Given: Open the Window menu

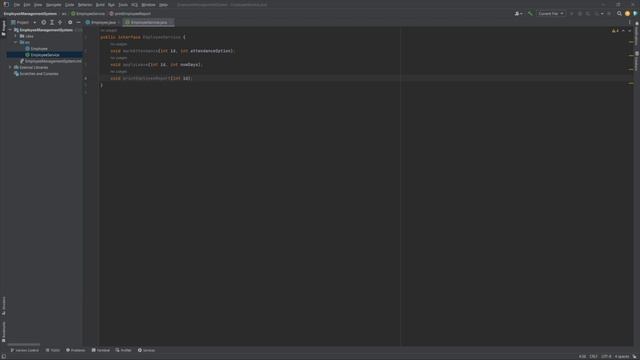Looking at the screenshot, I should coord(148,4).
